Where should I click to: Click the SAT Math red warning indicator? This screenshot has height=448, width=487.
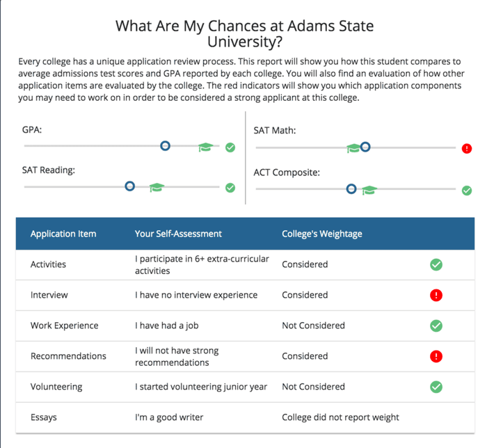tap(467, 148)
